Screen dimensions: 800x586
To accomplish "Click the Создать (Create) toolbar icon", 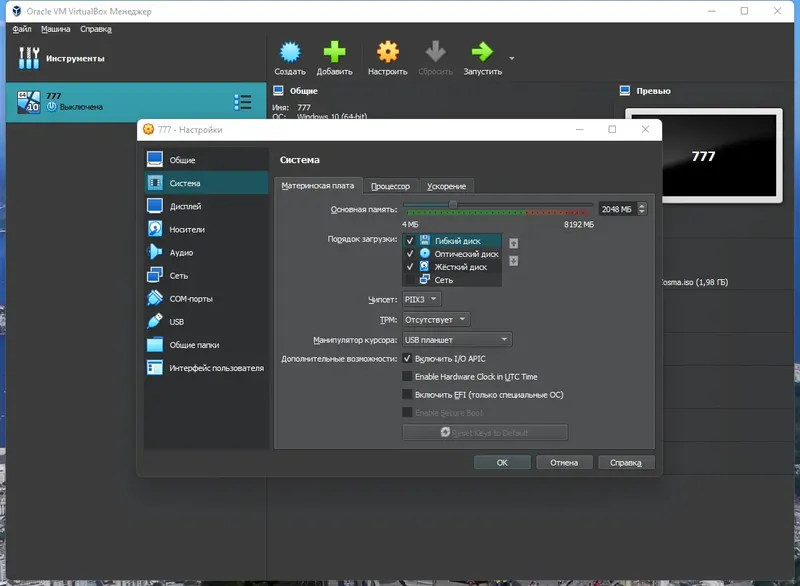I will (290, 52).
